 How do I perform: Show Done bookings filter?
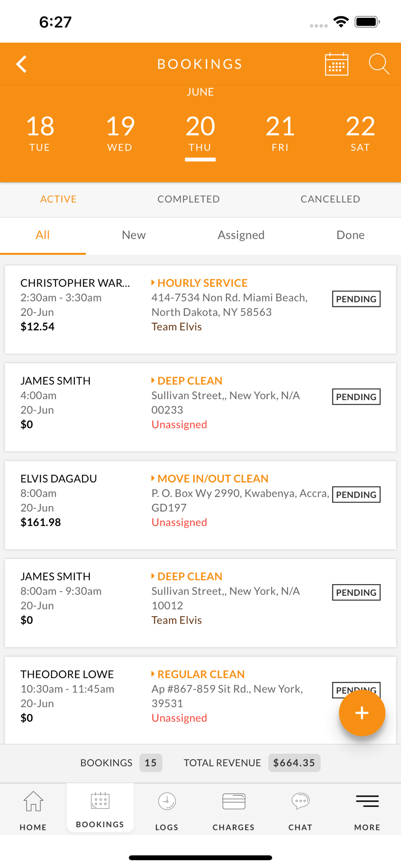tap(350, 235)
